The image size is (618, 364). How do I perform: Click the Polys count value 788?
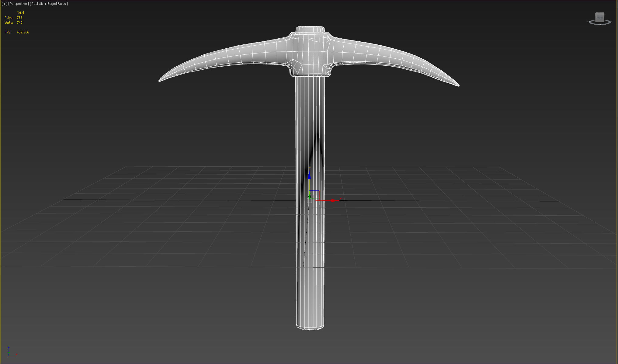pyautogui.click(x=19, y=18)
